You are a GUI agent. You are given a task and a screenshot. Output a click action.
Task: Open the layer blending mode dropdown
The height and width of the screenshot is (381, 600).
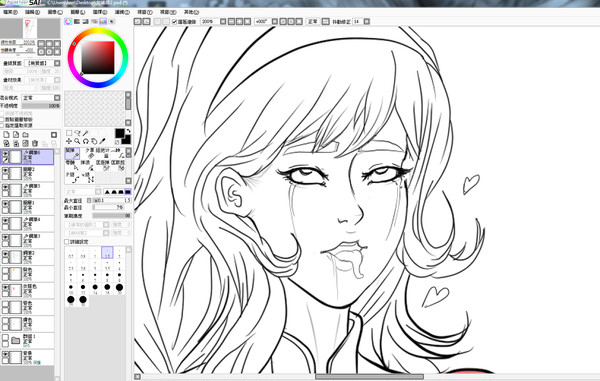[x=57, y=98]
